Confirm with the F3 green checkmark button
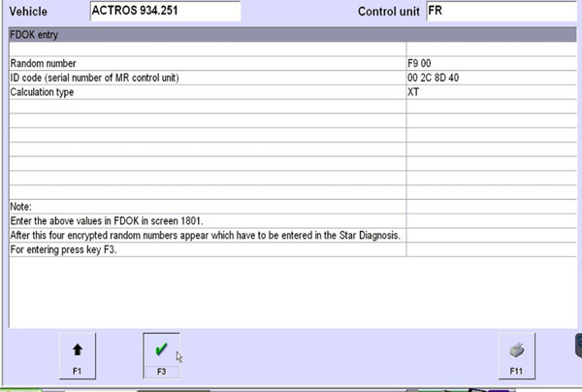This screenshot has height=392, width=582. pos(161,356)
